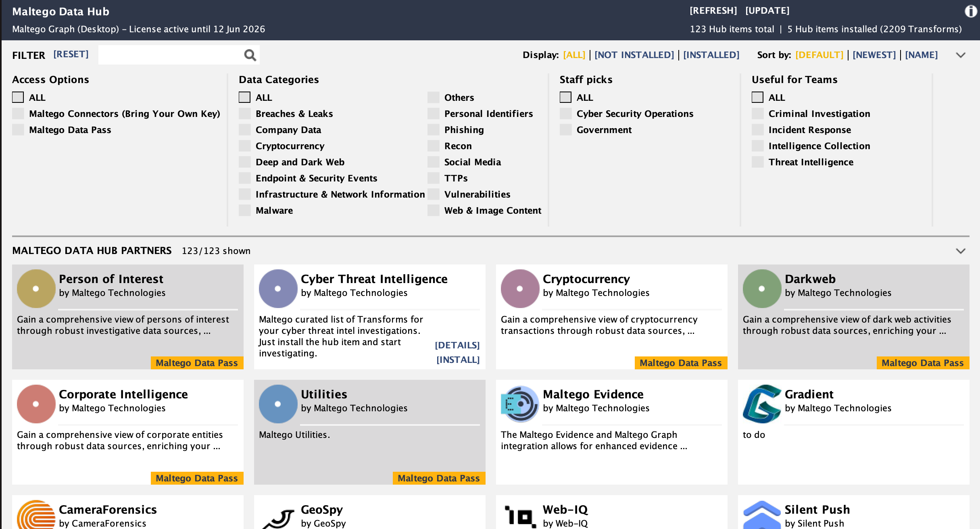Collapse the filter panel using the chevron
Image resolution: width=980 pixels, height=529 pixels.
pos(961,55)
